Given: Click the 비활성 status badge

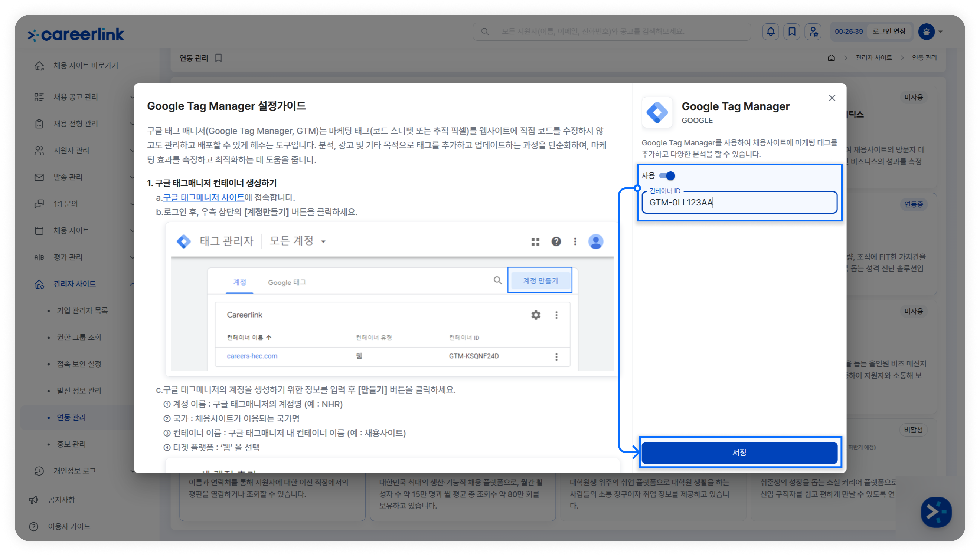Looking at the screenshot, I should (x=913, y=430).
